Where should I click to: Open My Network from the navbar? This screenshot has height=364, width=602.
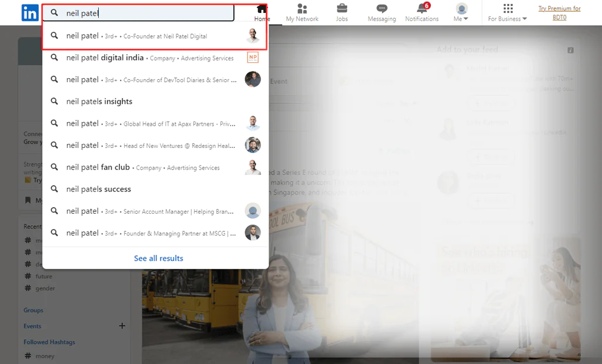click(302, 13)
